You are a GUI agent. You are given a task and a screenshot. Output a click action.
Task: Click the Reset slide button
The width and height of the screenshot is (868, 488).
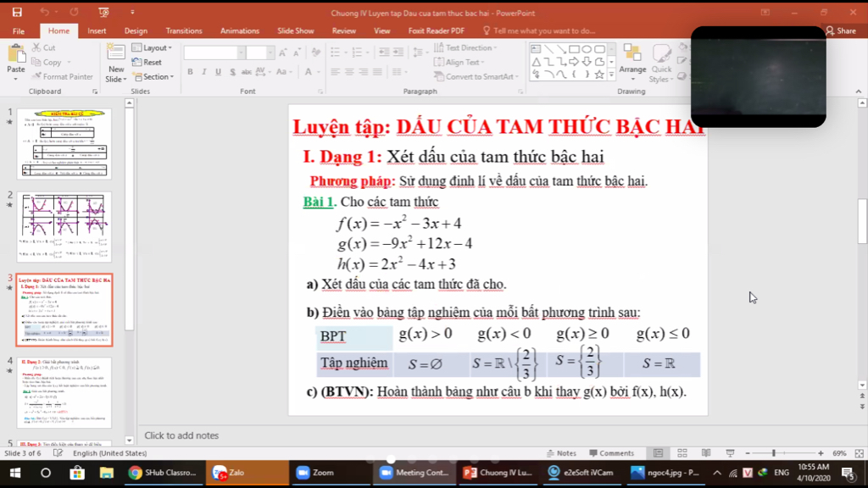tap(147, 62)
